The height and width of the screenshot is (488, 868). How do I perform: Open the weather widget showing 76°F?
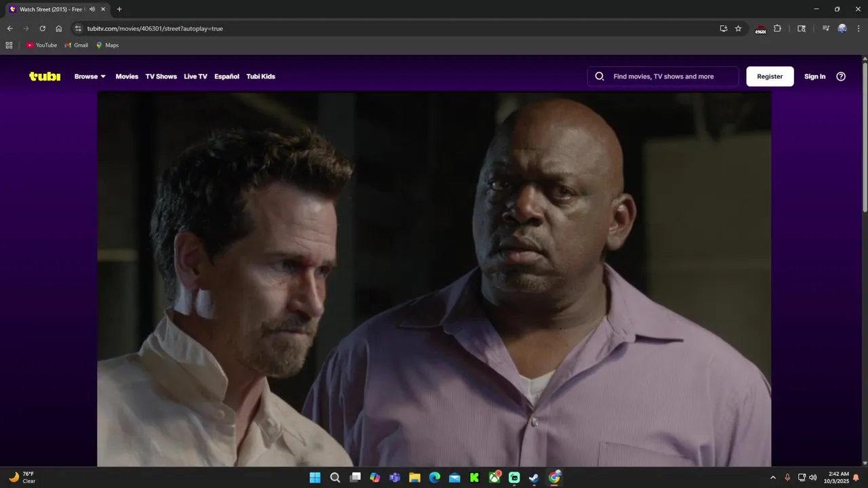tap(22, 478)
